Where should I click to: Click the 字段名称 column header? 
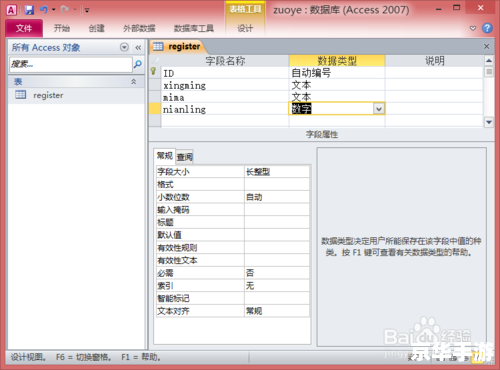point(225,61)
